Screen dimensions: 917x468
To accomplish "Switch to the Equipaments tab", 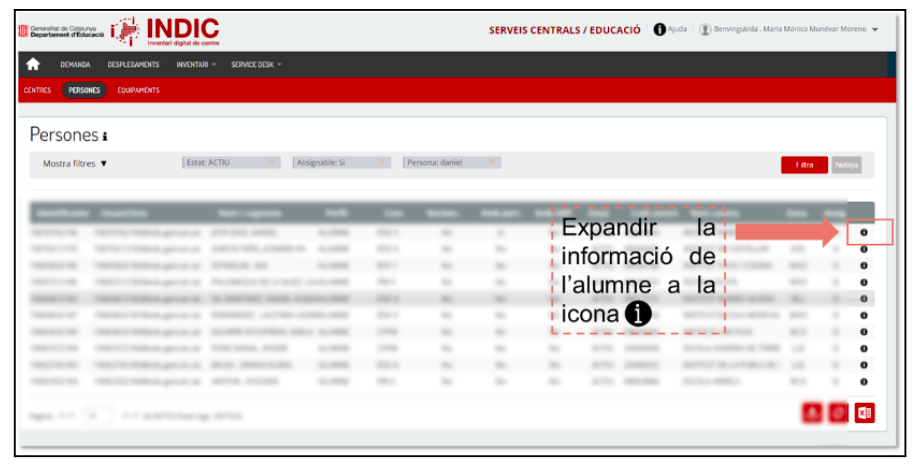I will pyautogui.click(x=138, y=90).
